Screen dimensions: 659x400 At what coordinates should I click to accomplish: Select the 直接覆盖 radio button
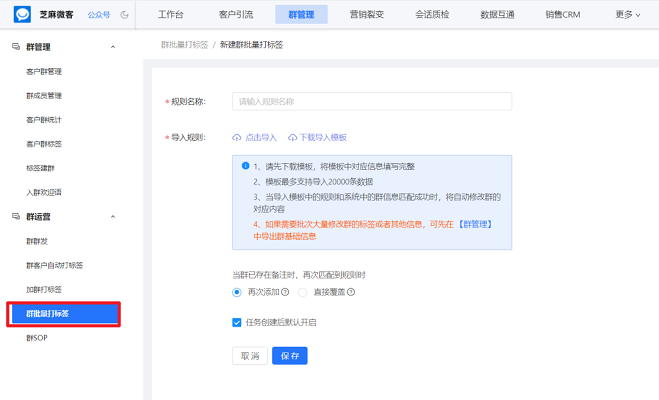(x=303, y=292)
